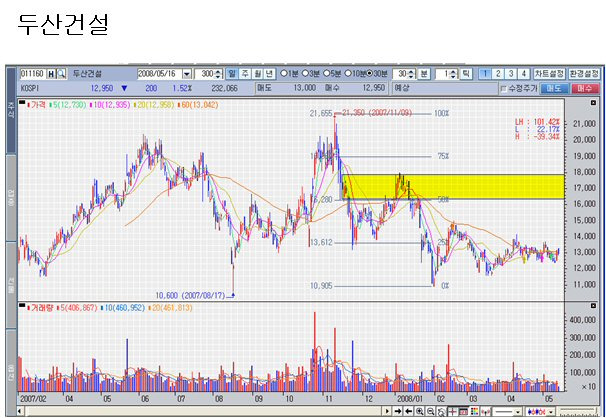Click the left arrow scroll-back icon
This screenshot has width=606, height=418.
pos(409,411)
